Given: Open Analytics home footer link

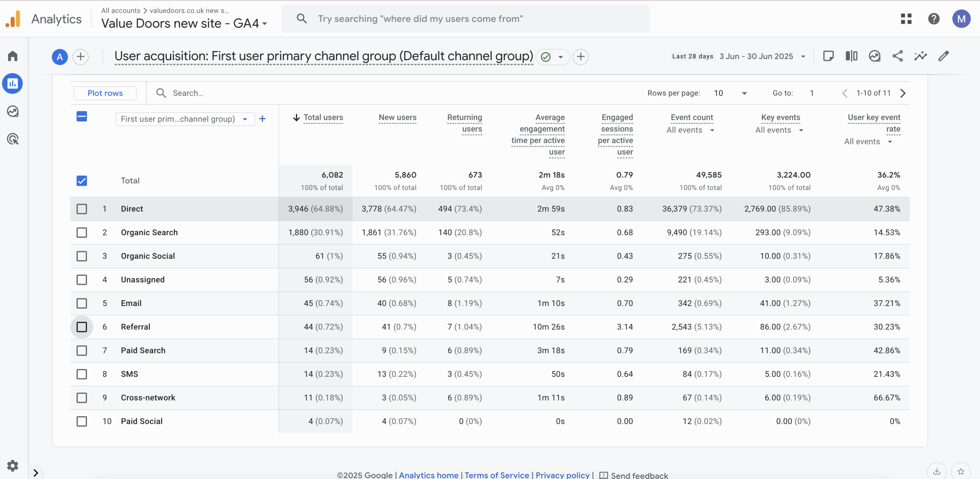Looking at the screenshot, I should tap(428, 475).
